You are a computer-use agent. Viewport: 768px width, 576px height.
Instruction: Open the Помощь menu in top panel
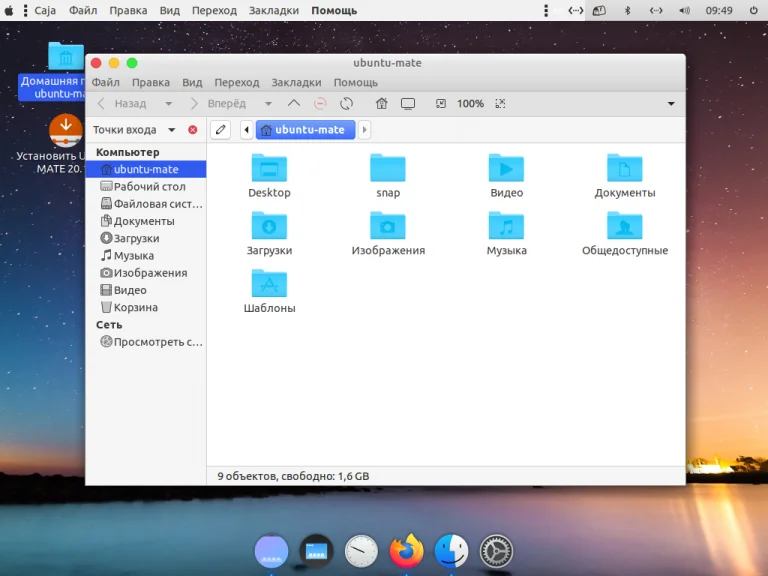coord(333,10)
